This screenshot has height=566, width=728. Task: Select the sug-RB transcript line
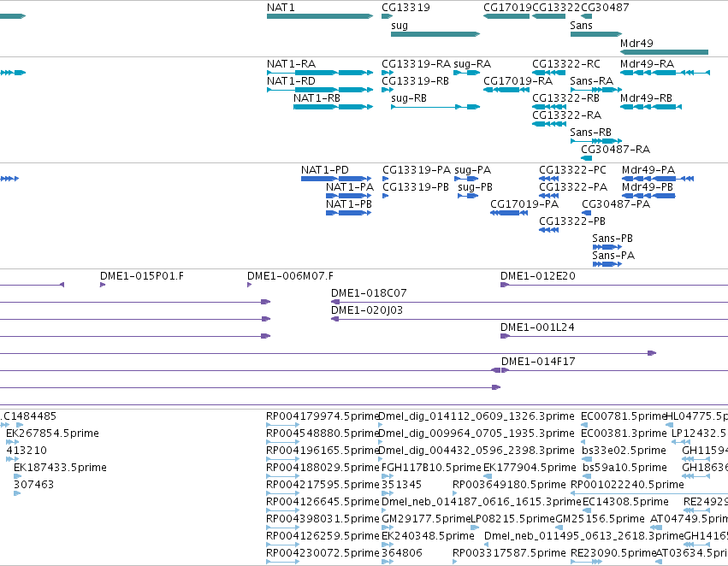pyautogui.click(x=435, y=107)
